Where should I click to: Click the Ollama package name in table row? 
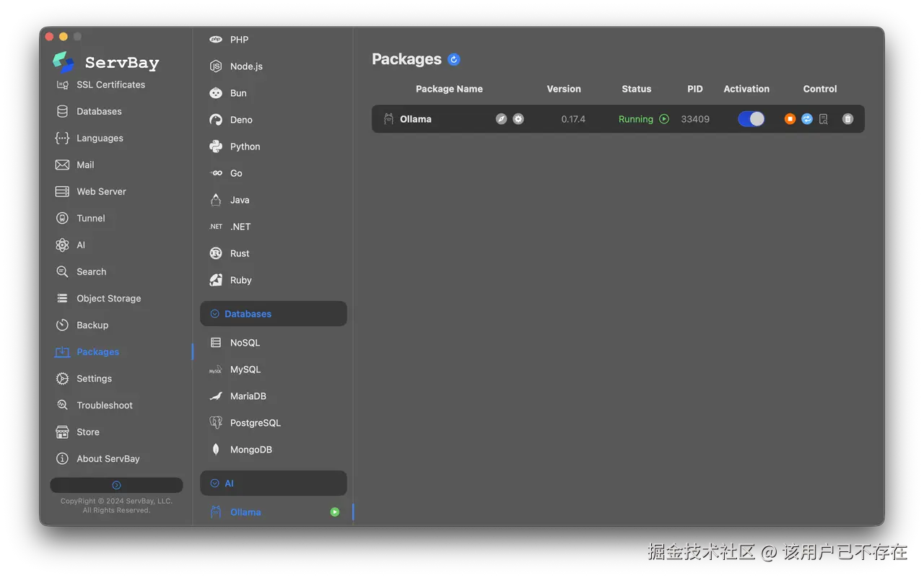click(x=416, y=119)
